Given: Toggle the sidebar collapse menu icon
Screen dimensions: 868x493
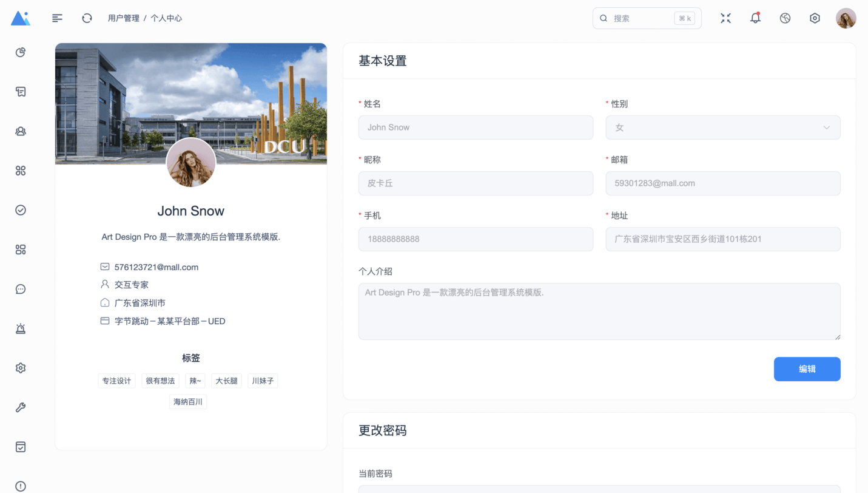Looking at the screenshot, I should (x=57, y=18).
